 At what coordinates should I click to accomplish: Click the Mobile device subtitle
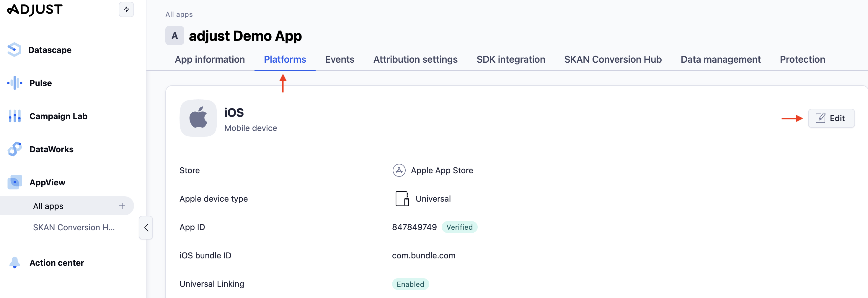tap(250, 128)
